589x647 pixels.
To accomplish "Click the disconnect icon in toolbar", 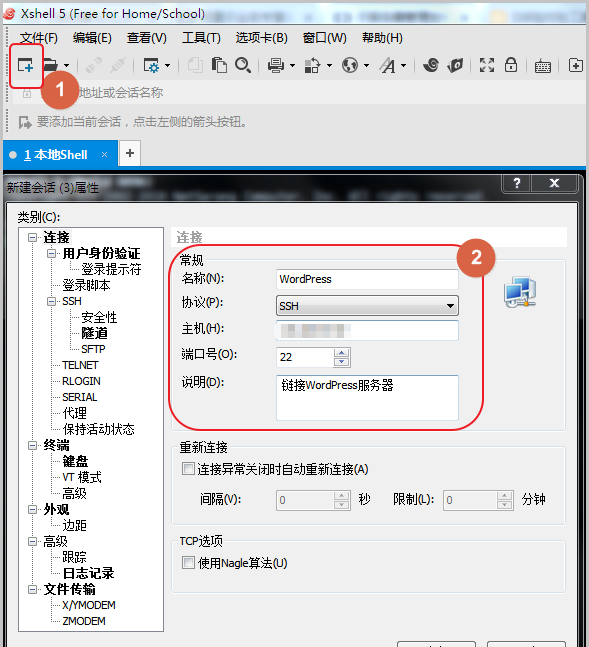I will (x=118, y=65).
